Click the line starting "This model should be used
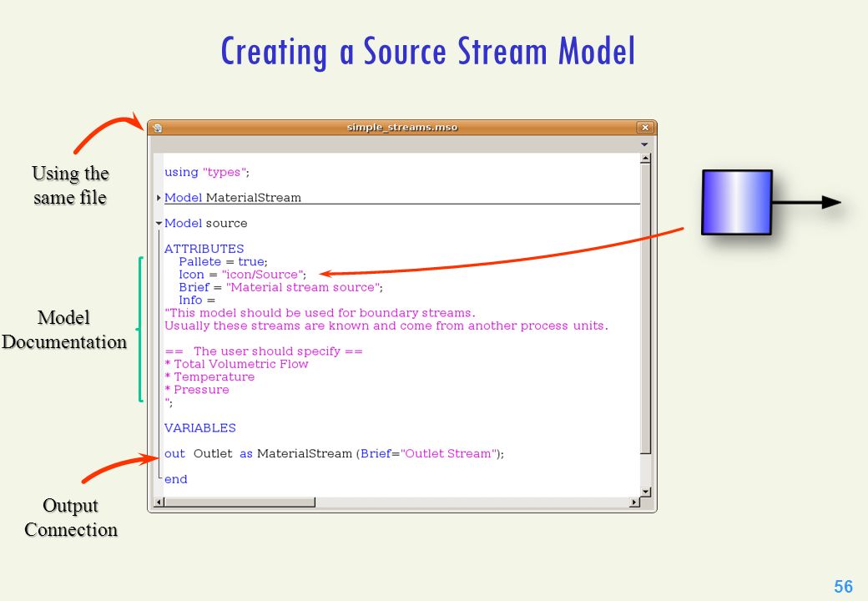The width and height of the screenshot is (868, 601). click(320, 313)
